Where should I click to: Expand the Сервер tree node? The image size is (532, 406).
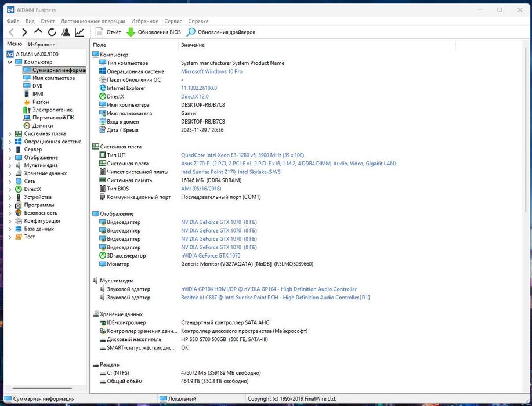[10, 150]
